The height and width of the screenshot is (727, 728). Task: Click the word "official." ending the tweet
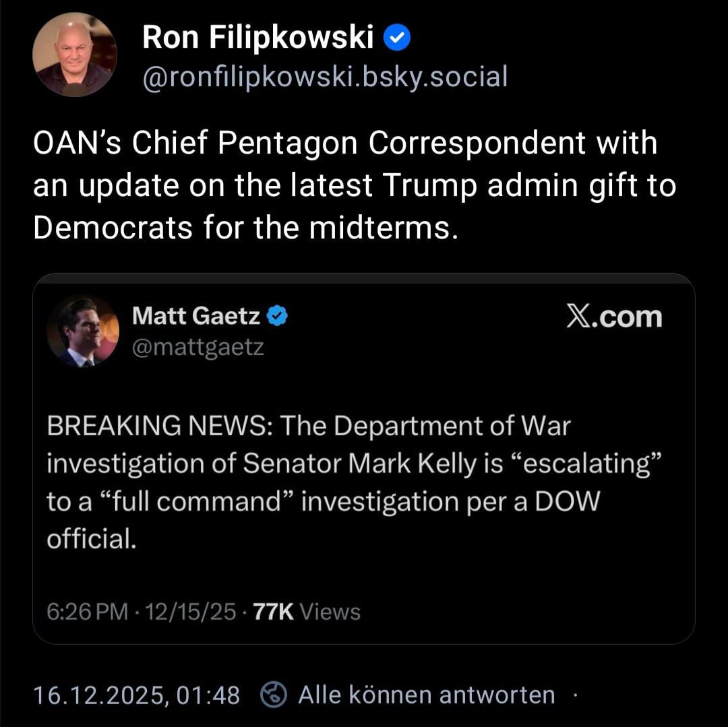[x=92, y=539]
